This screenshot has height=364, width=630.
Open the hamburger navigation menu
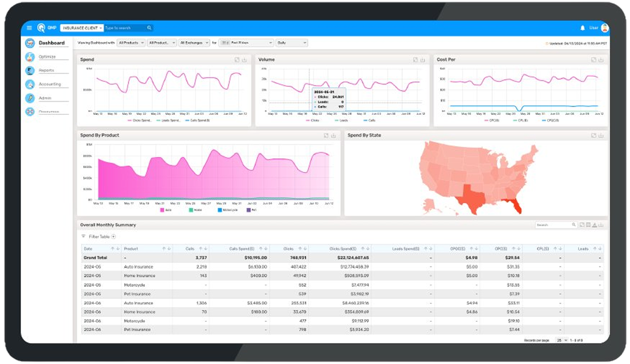point(29,28)
